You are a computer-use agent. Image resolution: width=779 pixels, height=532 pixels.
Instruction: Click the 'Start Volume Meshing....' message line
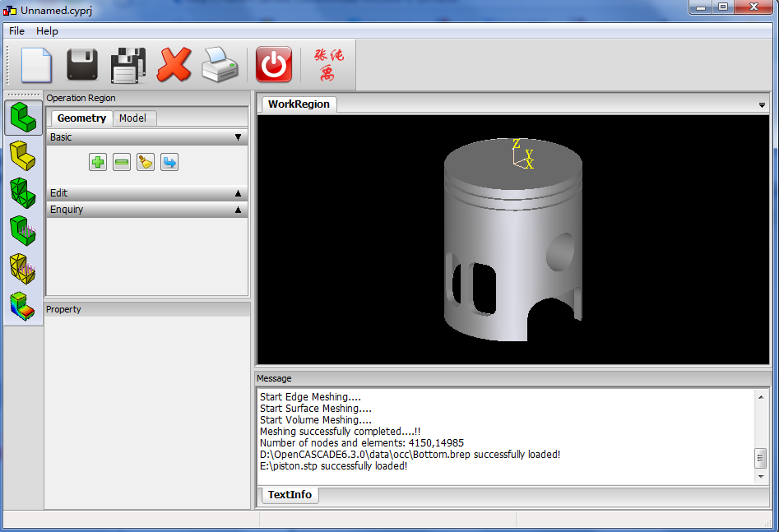point(316,420)
